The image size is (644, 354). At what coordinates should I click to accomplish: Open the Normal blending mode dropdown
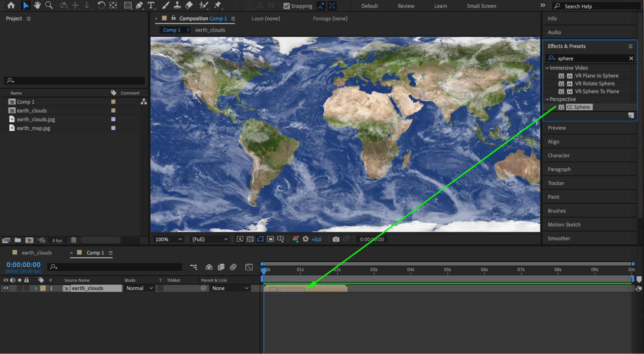click(x=139, y=288)
